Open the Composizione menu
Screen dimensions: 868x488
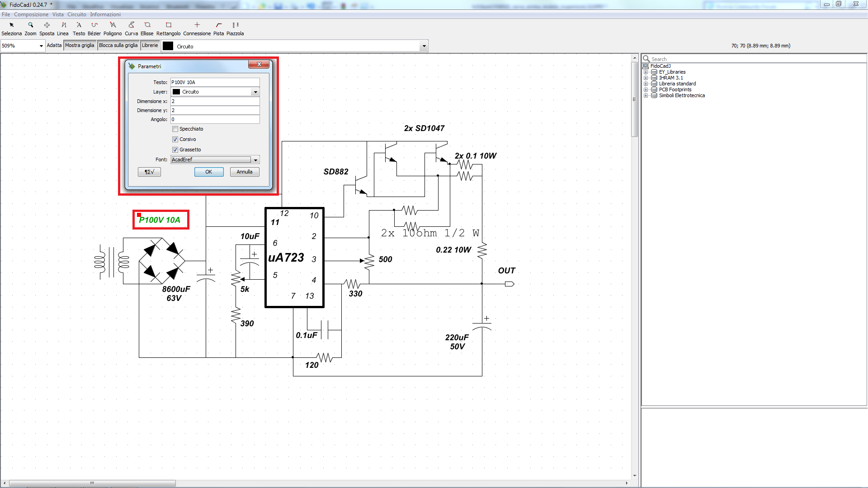[x=31, y=14]
